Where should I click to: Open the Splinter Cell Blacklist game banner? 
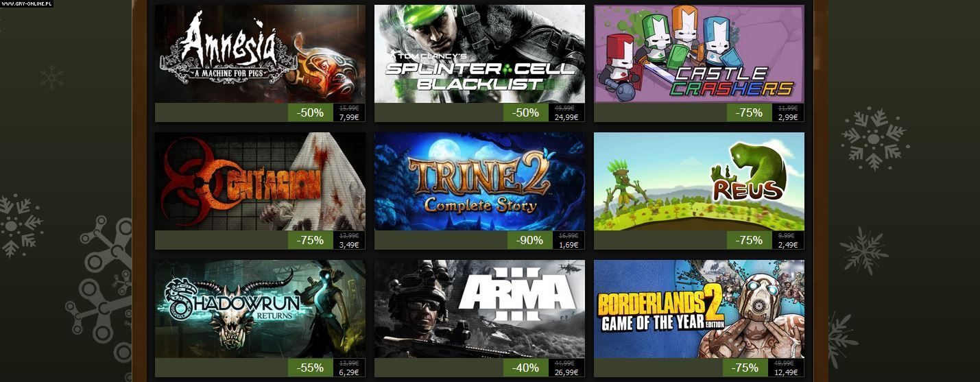tap(479, 53)
